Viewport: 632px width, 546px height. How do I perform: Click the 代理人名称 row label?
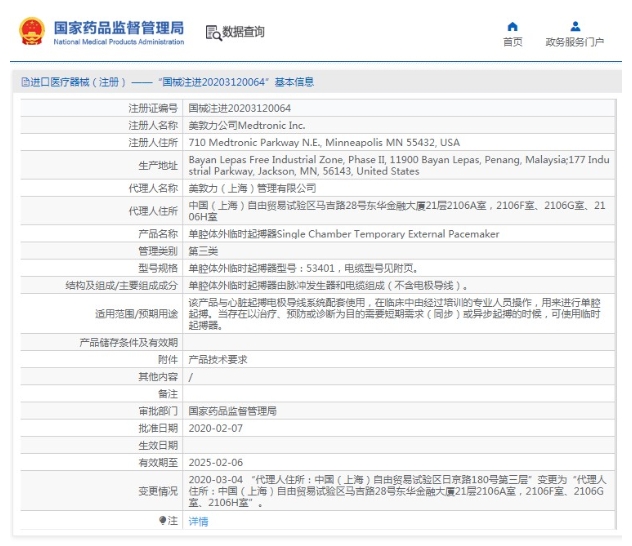point(153,188)
